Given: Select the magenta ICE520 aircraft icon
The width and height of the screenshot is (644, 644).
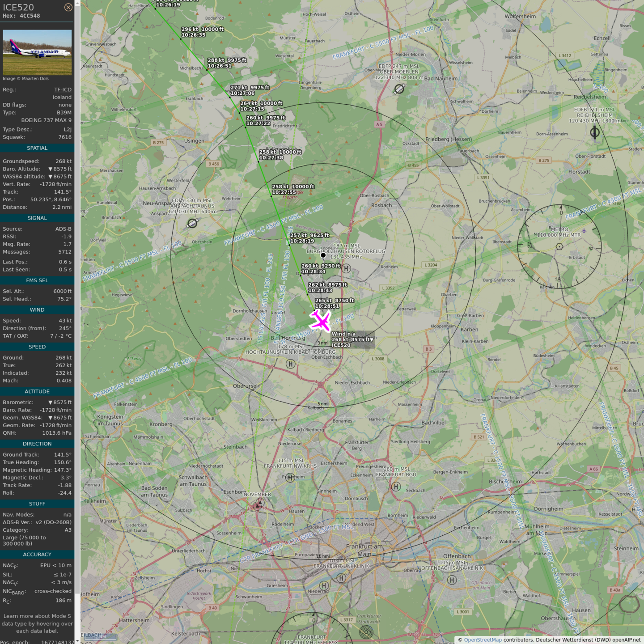Looking at the screenshot, I should click(x=321, y=321).
